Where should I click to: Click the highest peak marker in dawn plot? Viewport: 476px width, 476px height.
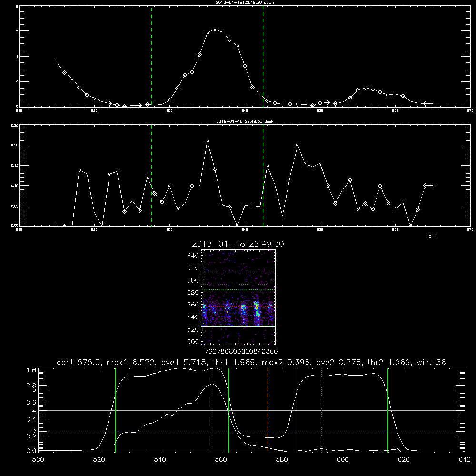pos(215,30)
